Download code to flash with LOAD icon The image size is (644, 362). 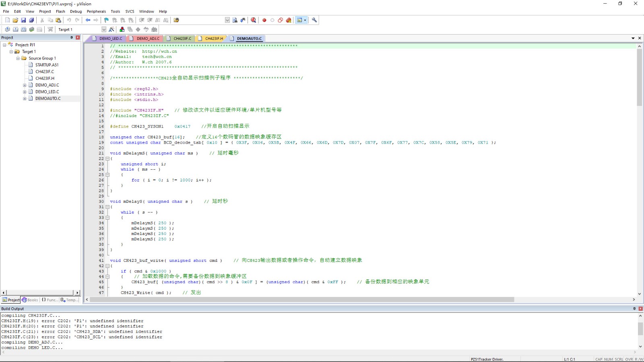(50, 29)
